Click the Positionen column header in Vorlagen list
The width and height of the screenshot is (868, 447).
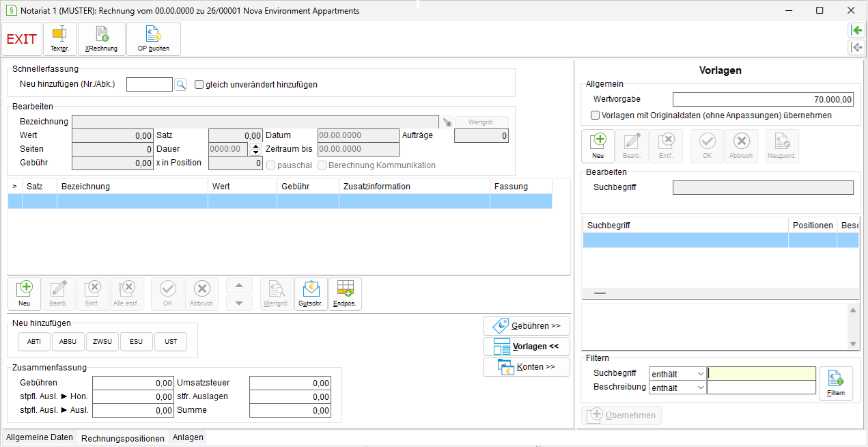point(813,225)
